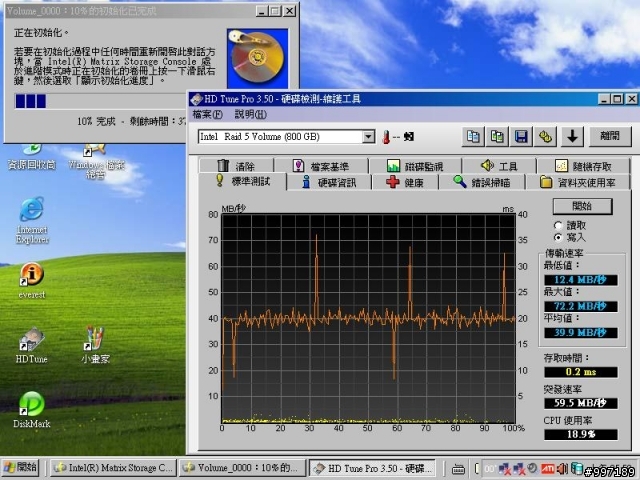Select the 寫入 (write) radio button
This screenshot has width=640, height=480.
558,237
